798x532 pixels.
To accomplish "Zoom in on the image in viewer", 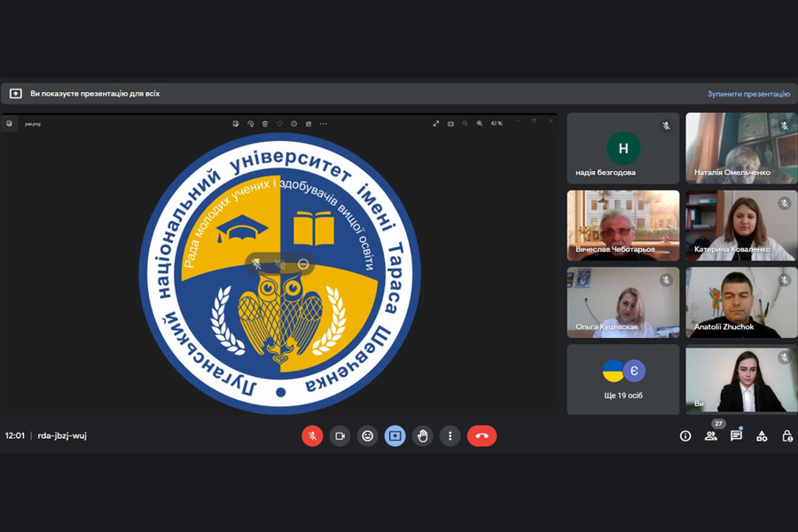I will 480,124.
